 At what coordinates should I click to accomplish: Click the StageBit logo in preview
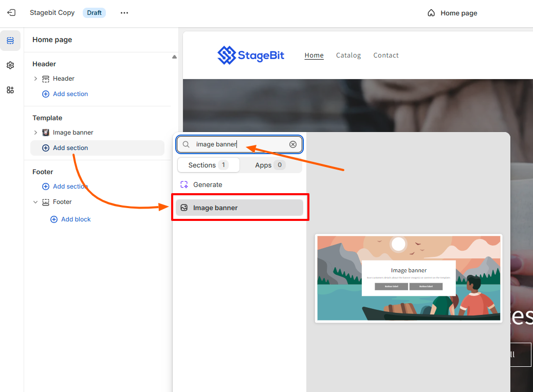tap(251, 55)
